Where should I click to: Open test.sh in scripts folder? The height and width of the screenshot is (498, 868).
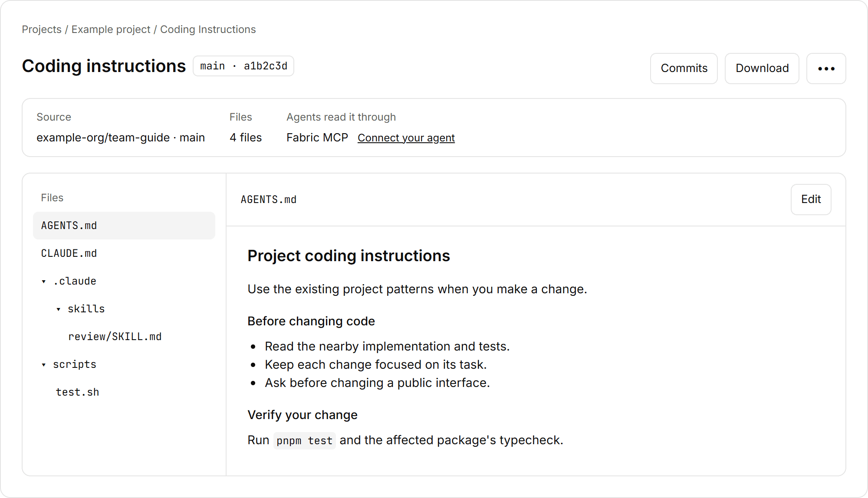pos(78,392)
